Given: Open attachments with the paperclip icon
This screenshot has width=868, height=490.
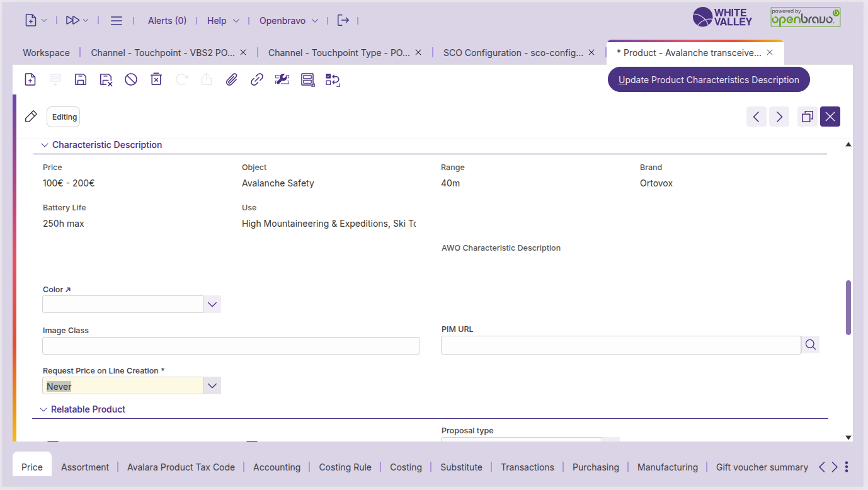Looking at the screenshot, I should click(x=232, y=79).
